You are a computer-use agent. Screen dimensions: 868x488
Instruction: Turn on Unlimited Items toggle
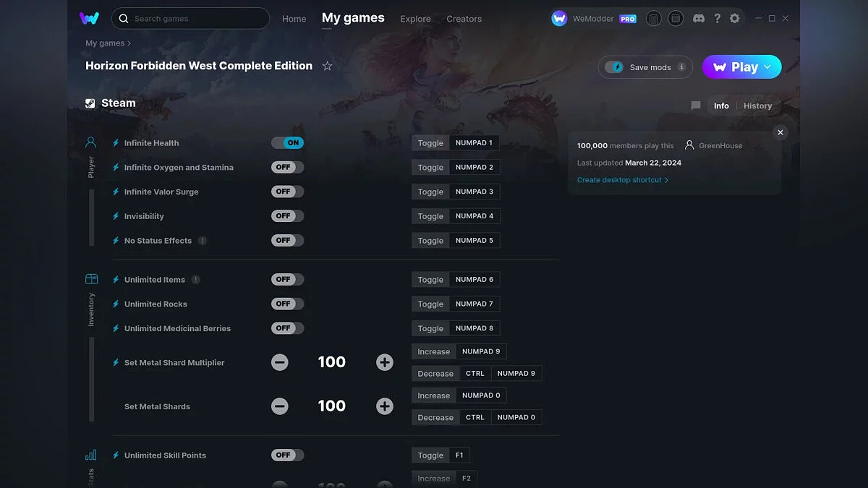(x=288, y=279)
